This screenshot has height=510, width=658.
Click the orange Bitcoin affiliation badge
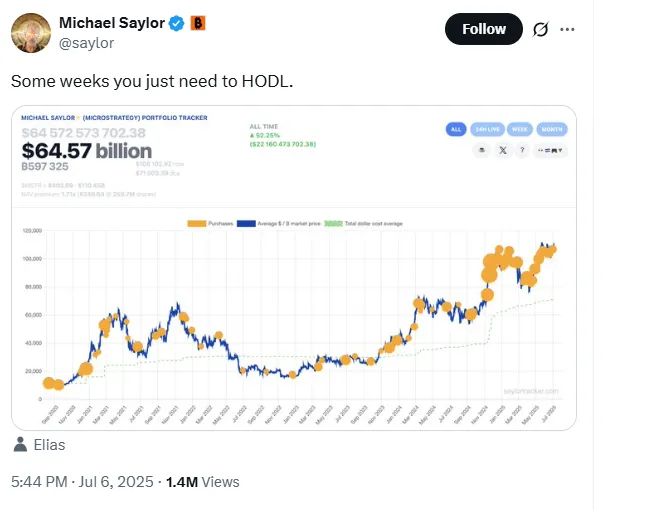[x=199, y=24]
